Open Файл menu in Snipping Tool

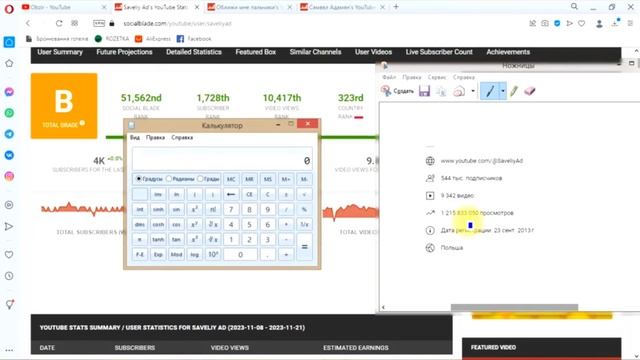click(389, 77)
